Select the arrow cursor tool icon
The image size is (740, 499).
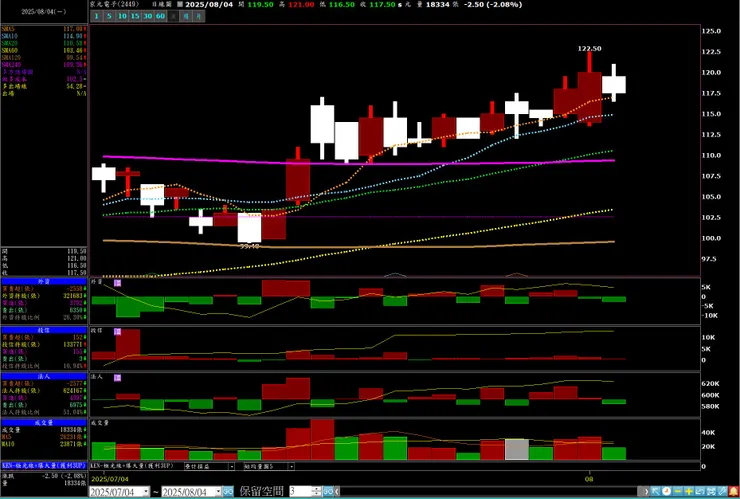(x=656, y=491)
